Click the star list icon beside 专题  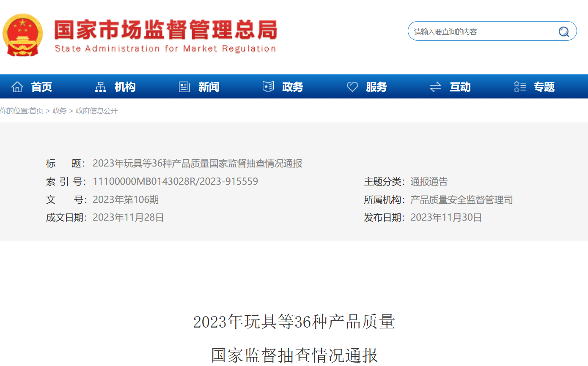click(519, 87)
